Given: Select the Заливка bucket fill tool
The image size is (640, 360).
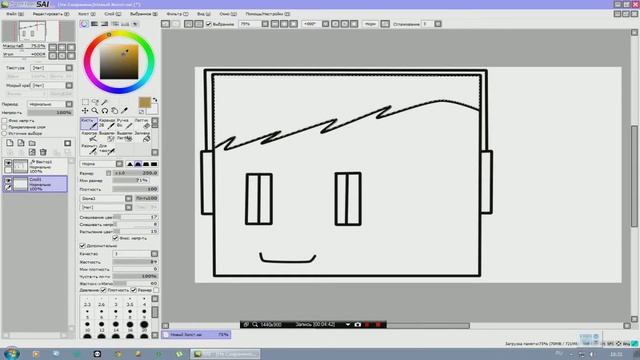Looking at the screenshot, I should (142, 137).
